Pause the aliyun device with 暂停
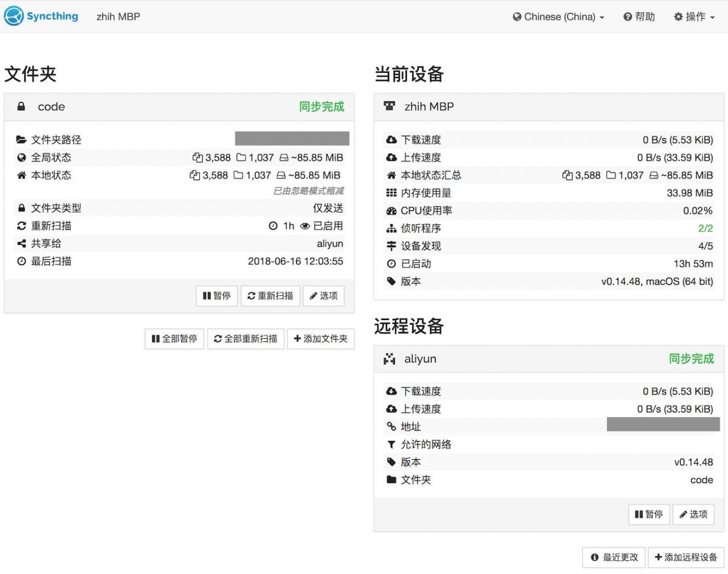728x574 pixels. (x=649, y=514)
